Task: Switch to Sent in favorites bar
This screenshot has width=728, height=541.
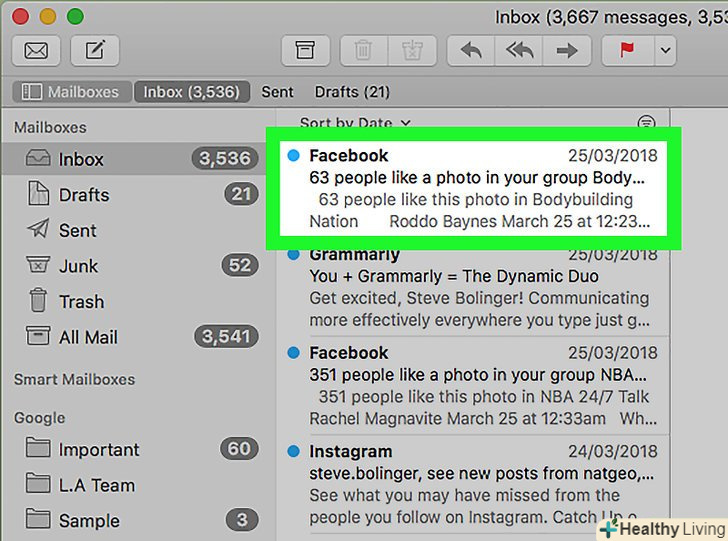Action: click(277, 91)
